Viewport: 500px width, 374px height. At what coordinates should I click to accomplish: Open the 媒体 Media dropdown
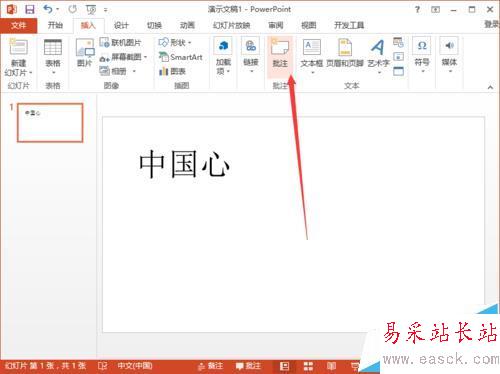pos(449,55)
